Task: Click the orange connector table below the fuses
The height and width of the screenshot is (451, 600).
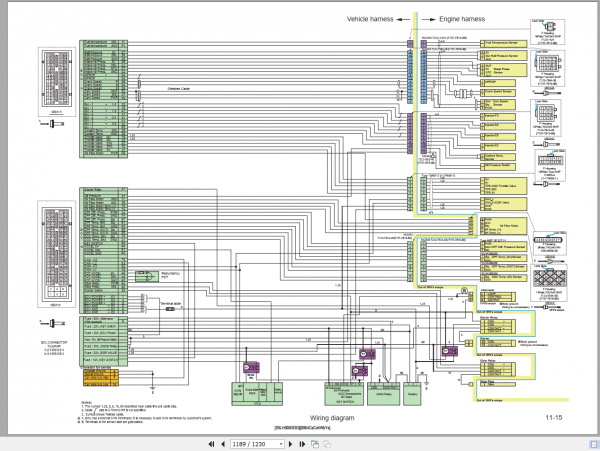Action: click(101, 378)
